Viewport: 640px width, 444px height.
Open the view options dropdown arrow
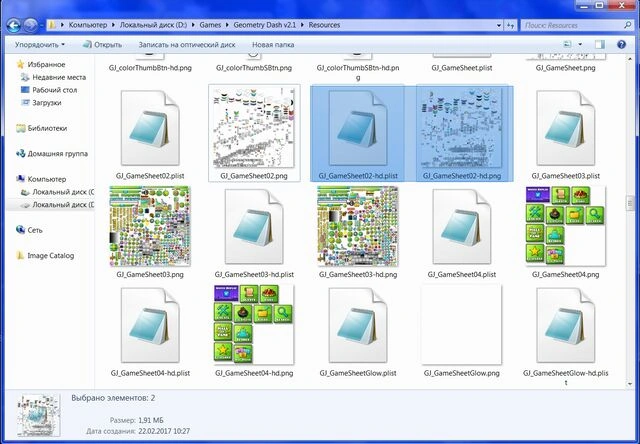point(580,44)
